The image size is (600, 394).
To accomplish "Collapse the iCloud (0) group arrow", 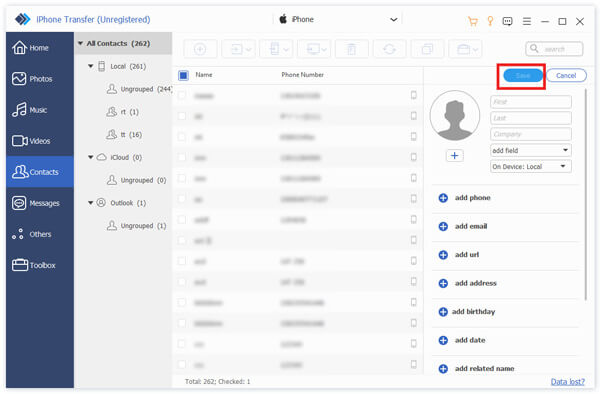I will pos(91,157).
